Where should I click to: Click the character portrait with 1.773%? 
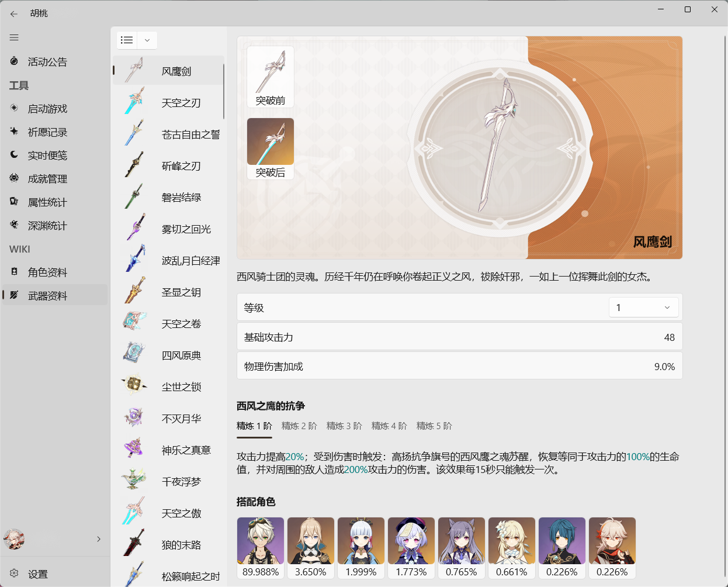(411, 548)
